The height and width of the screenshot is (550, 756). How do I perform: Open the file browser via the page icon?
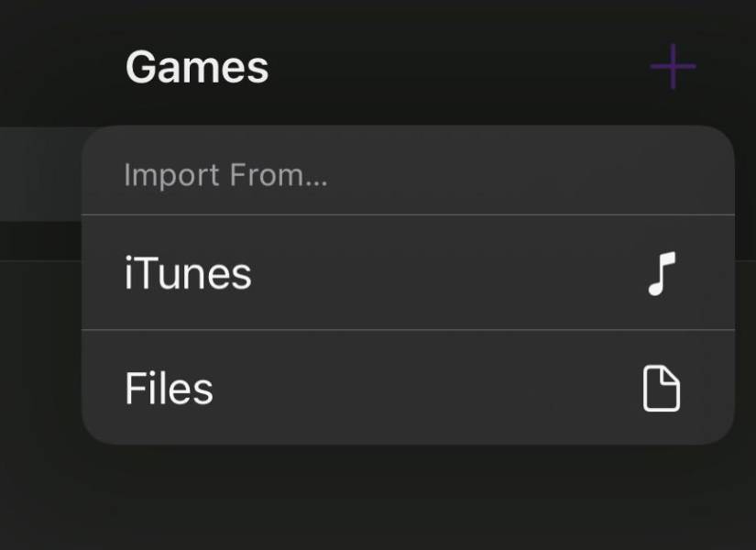[x=660, y=389]
